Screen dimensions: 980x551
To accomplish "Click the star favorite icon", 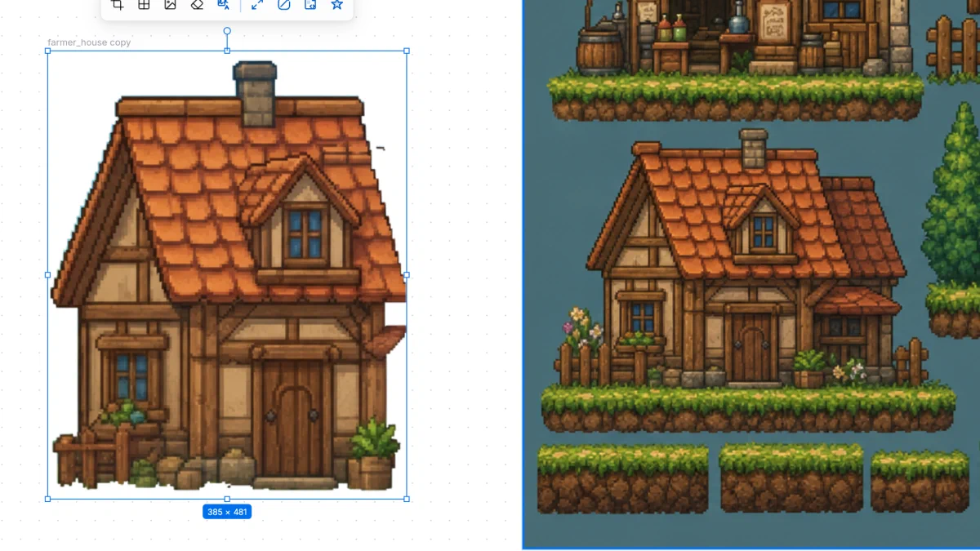I will (336, 4).
